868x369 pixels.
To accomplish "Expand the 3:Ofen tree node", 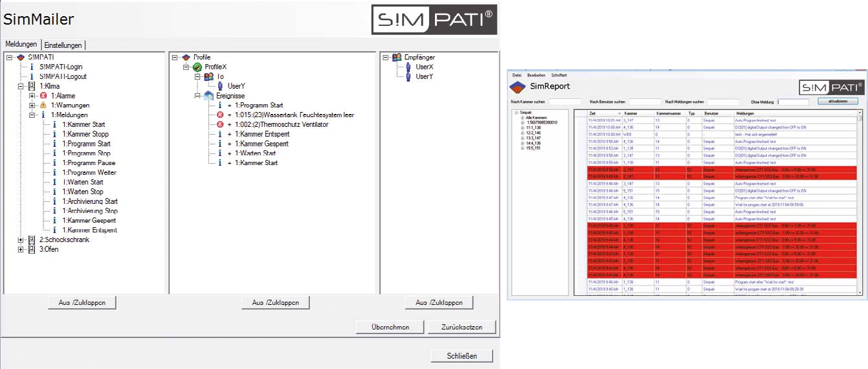I will pyautogui.click(x=21, y=249).
